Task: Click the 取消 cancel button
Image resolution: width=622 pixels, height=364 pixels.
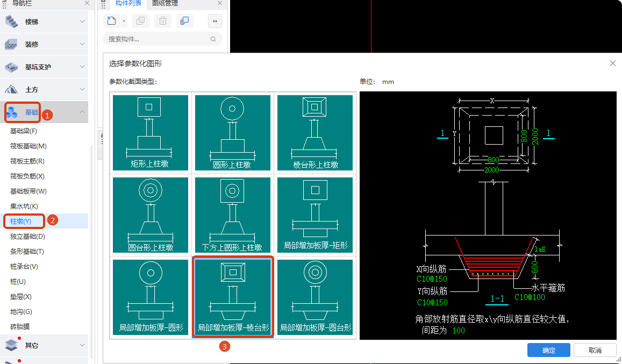Action: [x=595, y=350]
